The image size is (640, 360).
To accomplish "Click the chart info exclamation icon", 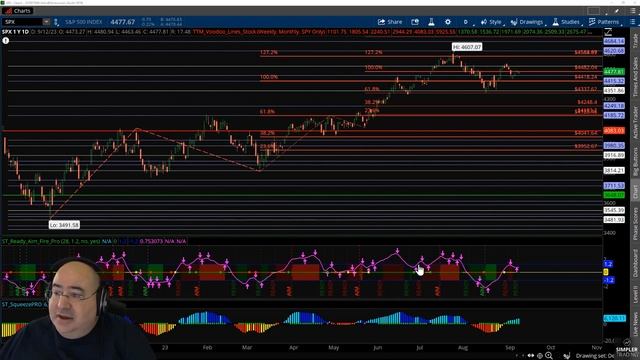I will pos(5,40).
